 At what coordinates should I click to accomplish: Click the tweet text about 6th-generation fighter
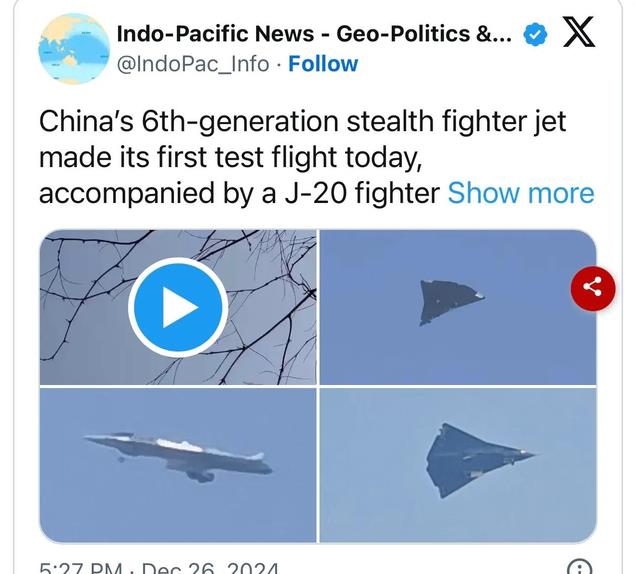tap(316, 157)
